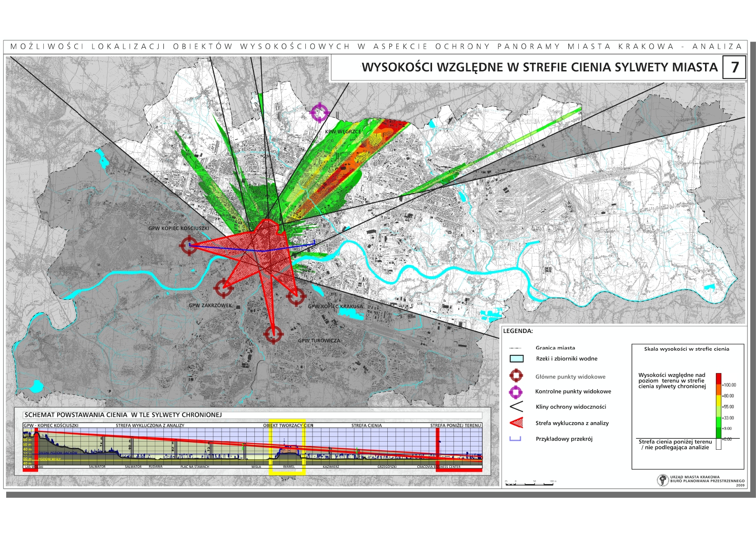The width and height of the screenshot is (756, 535).
Task: Click the GPW Zakrzówek viewpoint marker
Action: point(223,288)
